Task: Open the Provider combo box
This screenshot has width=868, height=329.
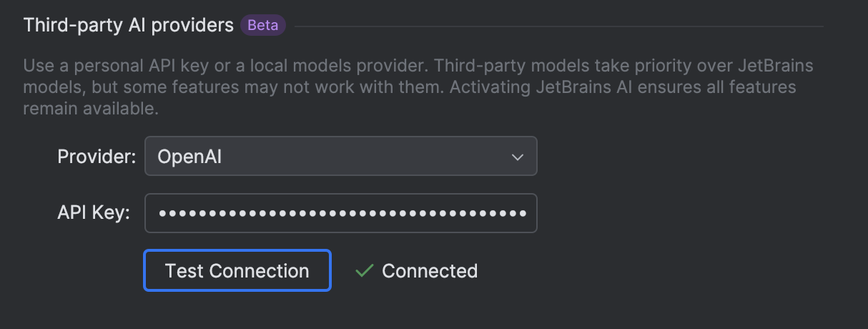Action: click(x=340, y=157)
